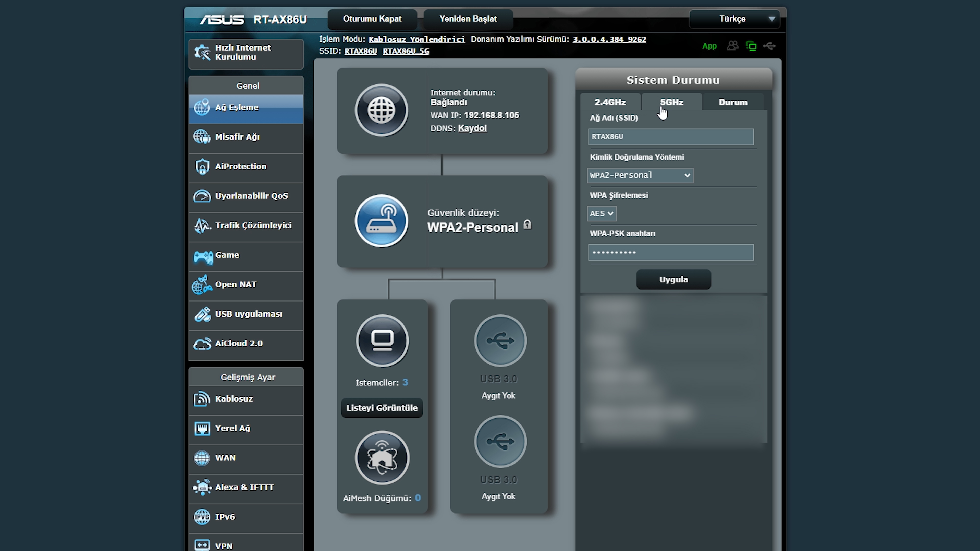The width and height of the screenshot is (980, 551).
Task: Click the firmware version 3.0.0.4.384_9262 link
Action: tap(609, 39)
